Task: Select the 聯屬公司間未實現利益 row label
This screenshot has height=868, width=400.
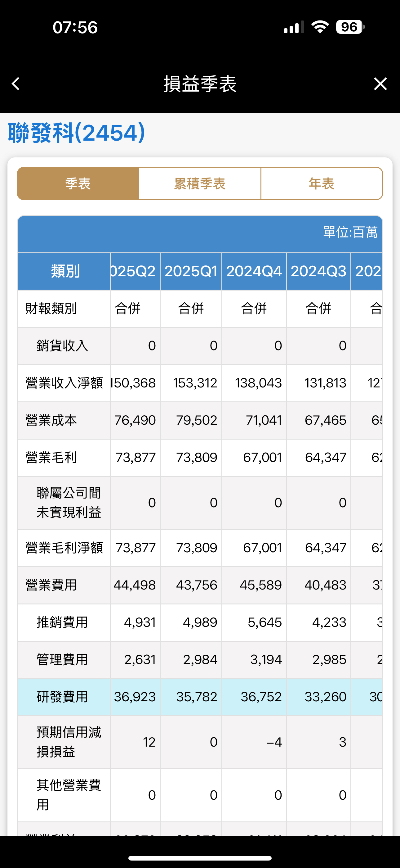Action: [x=69, y=503]
